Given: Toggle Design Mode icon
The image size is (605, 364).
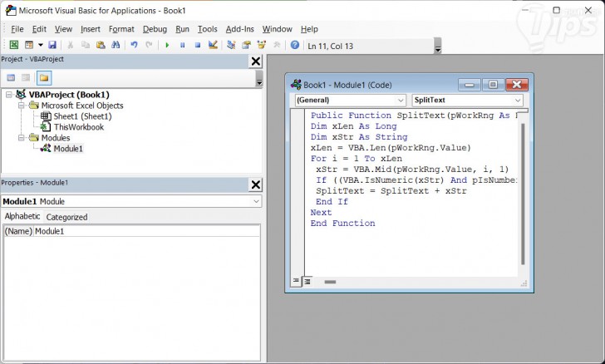Looking at the screenshot, I should tap(213, 45).
